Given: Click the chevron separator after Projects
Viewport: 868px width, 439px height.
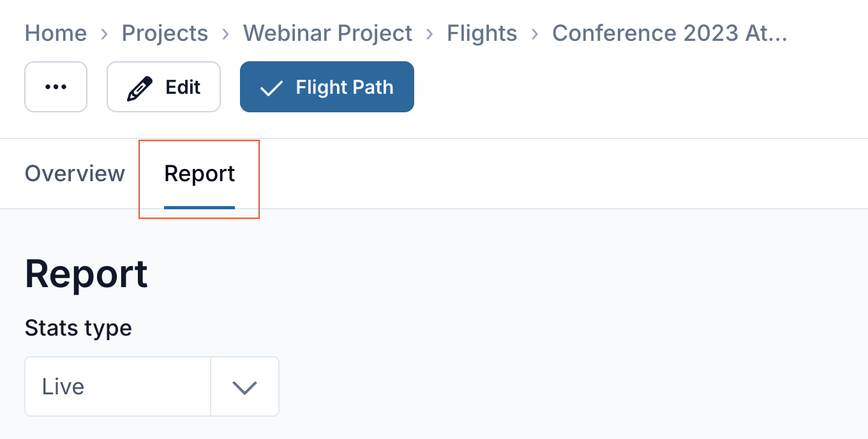Looking at the screenshot, I should pyautogui.click(x=225, y=33).
